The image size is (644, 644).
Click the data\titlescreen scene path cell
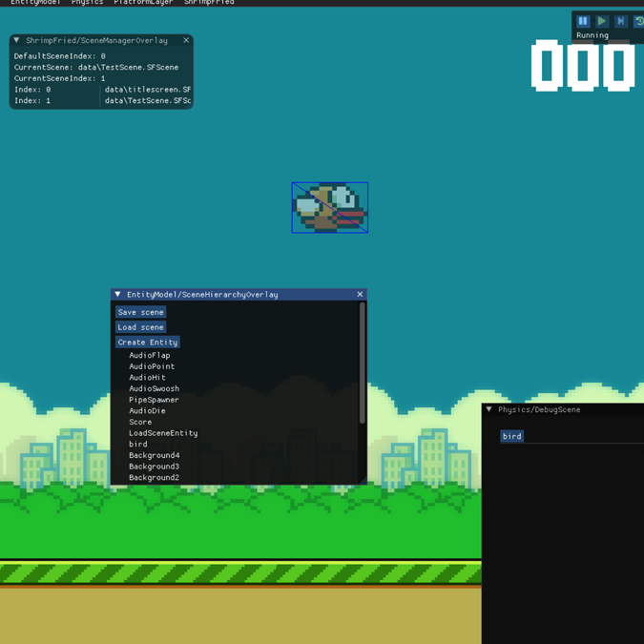(148, 89)
